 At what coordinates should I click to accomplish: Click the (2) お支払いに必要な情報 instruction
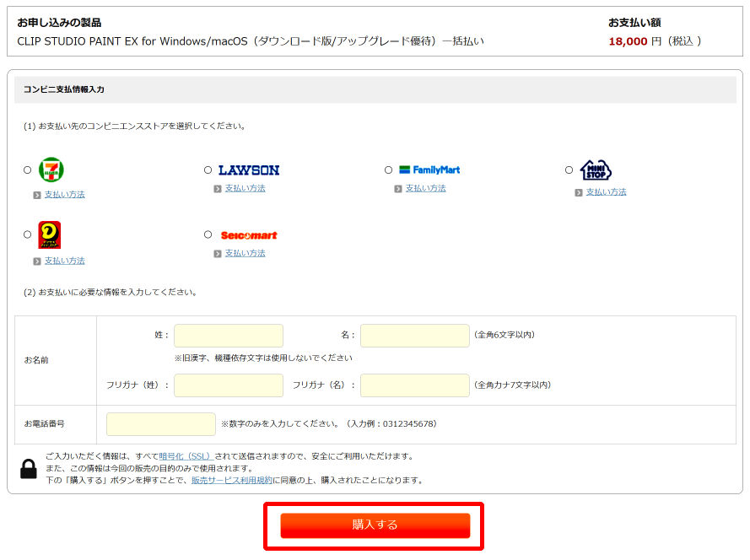111,292
